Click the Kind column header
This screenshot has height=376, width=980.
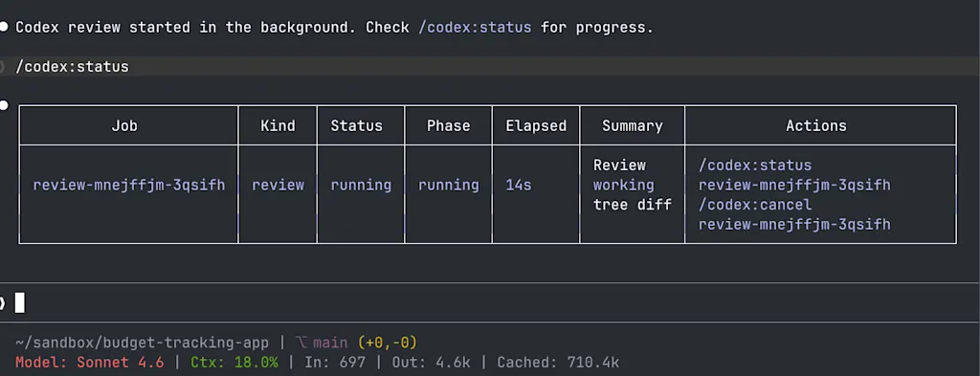278,125
